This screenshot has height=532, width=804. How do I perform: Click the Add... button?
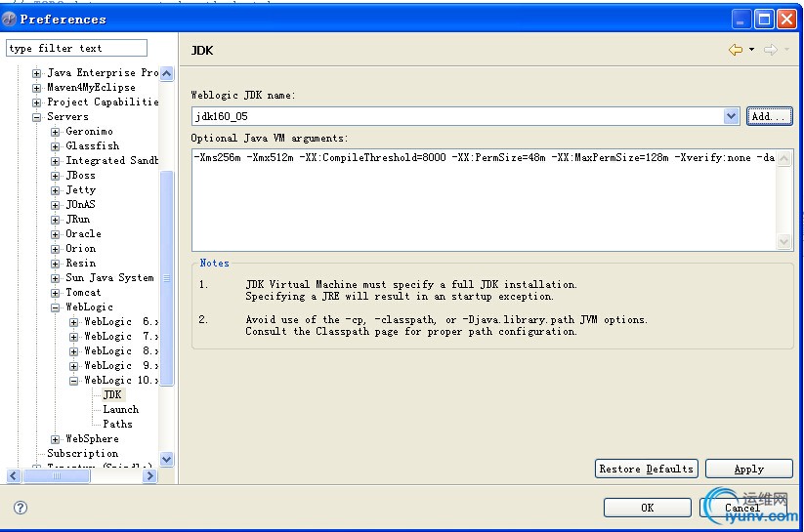[769, 116]
